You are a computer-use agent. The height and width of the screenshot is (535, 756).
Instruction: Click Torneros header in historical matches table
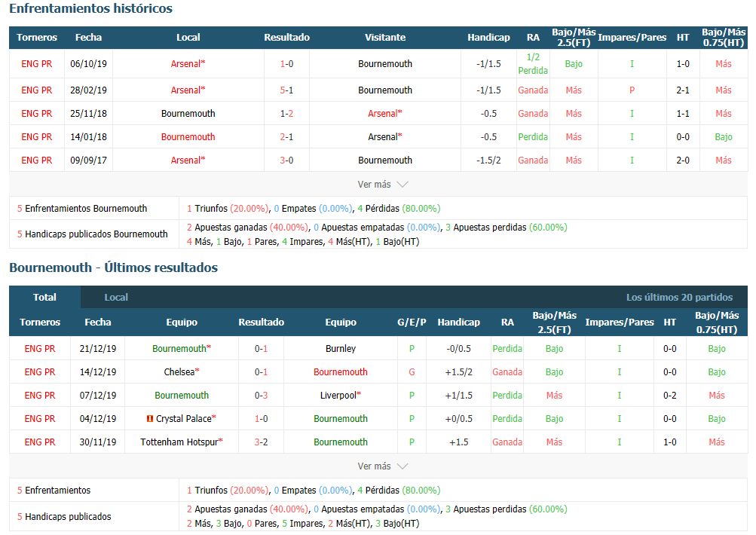tap(37, 38)
